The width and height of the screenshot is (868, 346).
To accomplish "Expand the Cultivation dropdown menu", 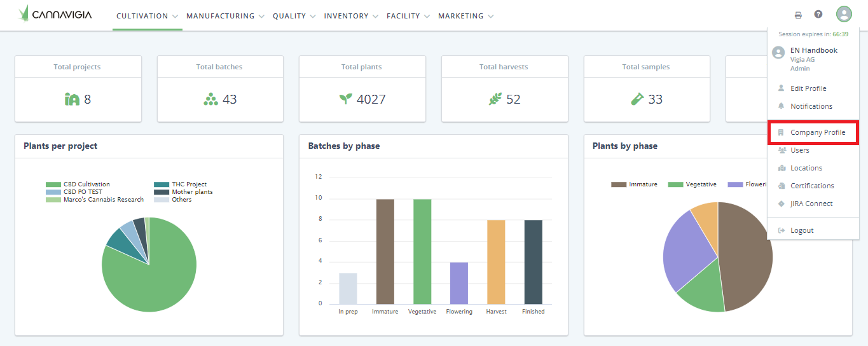I will pos(147,16).
